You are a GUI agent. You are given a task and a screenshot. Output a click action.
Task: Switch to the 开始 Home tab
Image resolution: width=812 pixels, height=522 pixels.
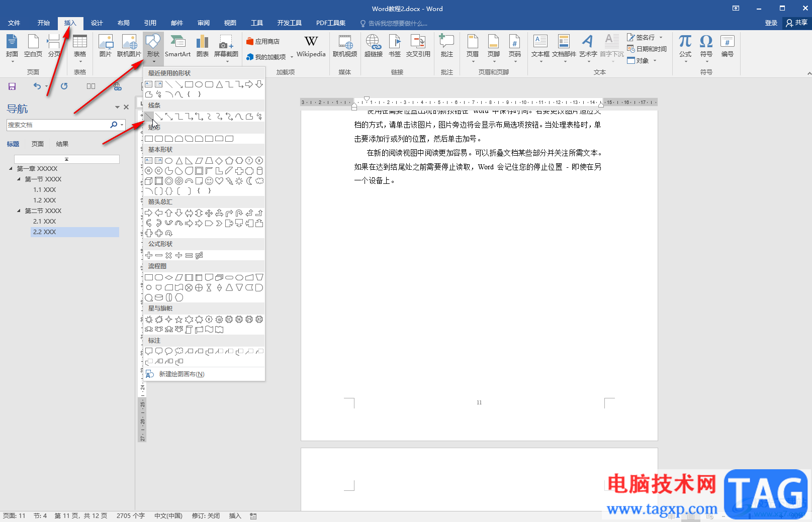pyautogui.click(x=44, y=23)
